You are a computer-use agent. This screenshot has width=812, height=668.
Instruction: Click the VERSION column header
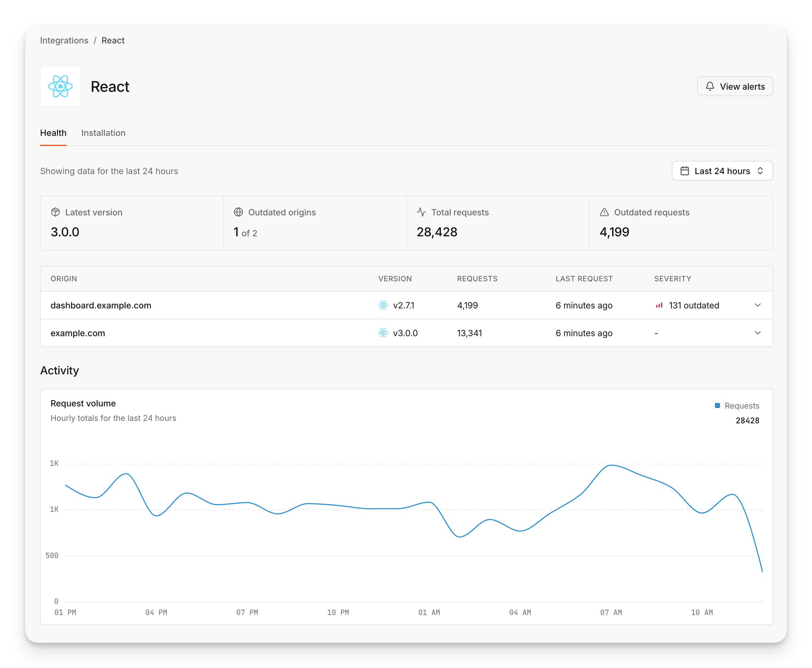click(x=395, y=279)
